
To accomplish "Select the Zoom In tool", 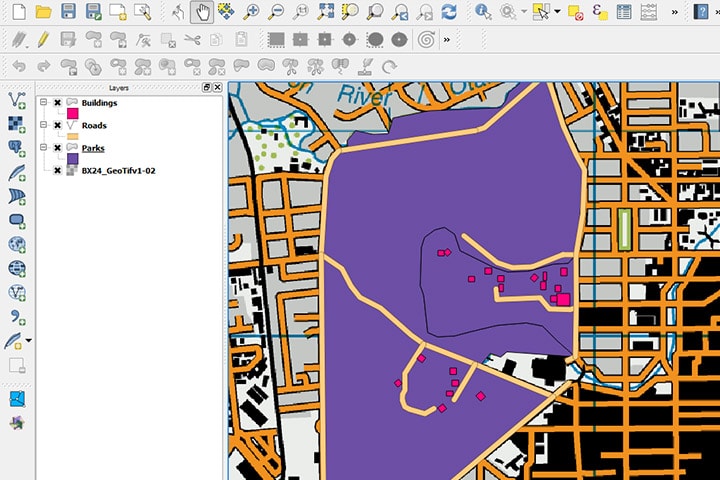I will (x=251, y=12).
